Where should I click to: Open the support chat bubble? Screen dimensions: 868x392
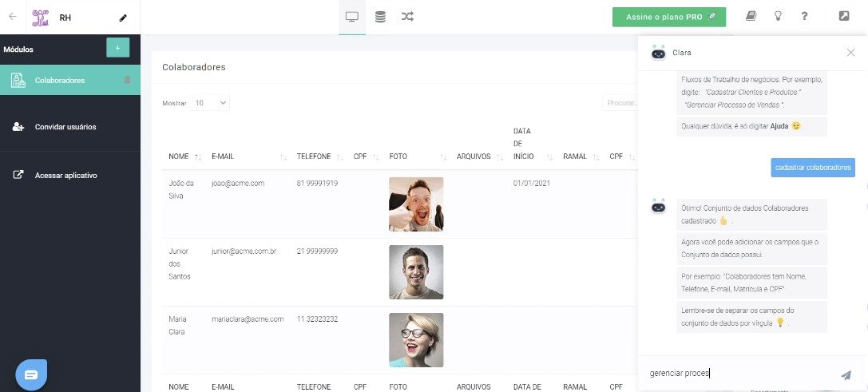32,375
